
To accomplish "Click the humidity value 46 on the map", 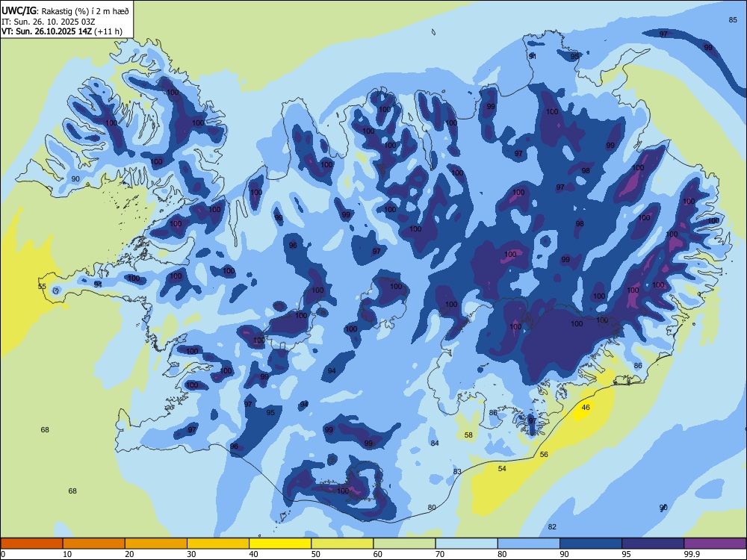I will coord(586,407).
